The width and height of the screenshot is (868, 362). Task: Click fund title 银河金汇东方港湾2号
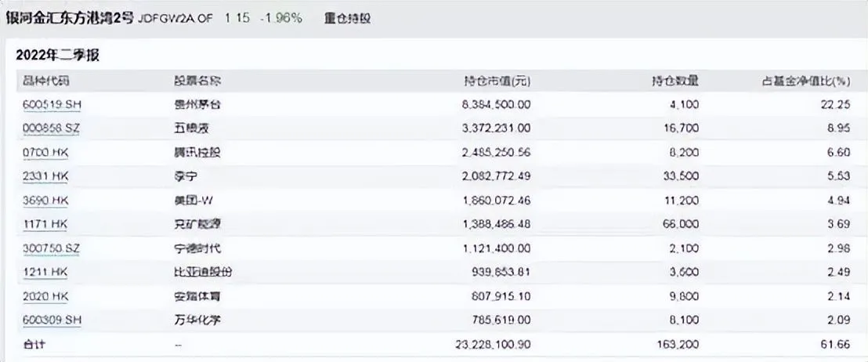point(70,18)
